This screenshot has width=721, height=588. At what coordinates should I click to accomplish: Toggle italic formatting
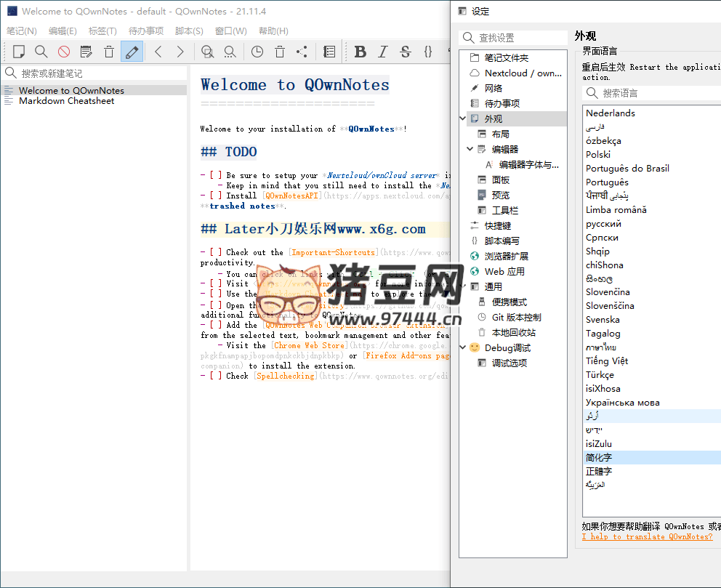tap(382, 52)
